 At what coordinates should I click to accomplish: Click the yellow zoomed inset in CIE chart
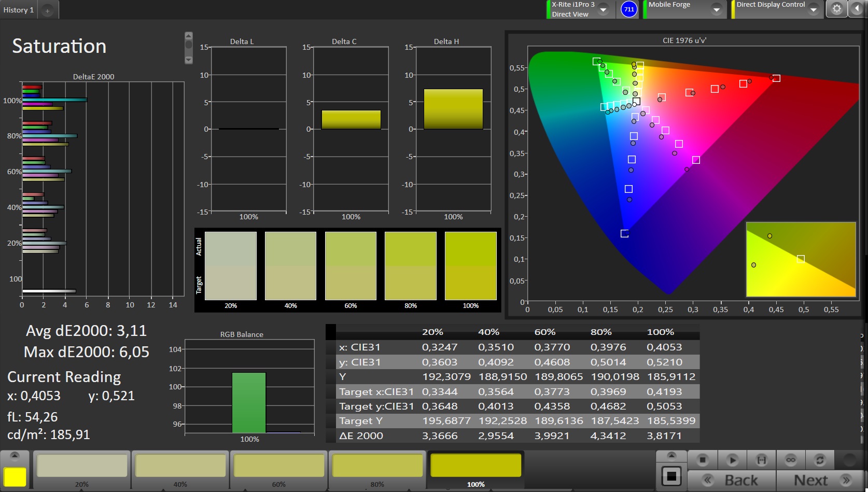pyautogui.click(x=801, y=259)
